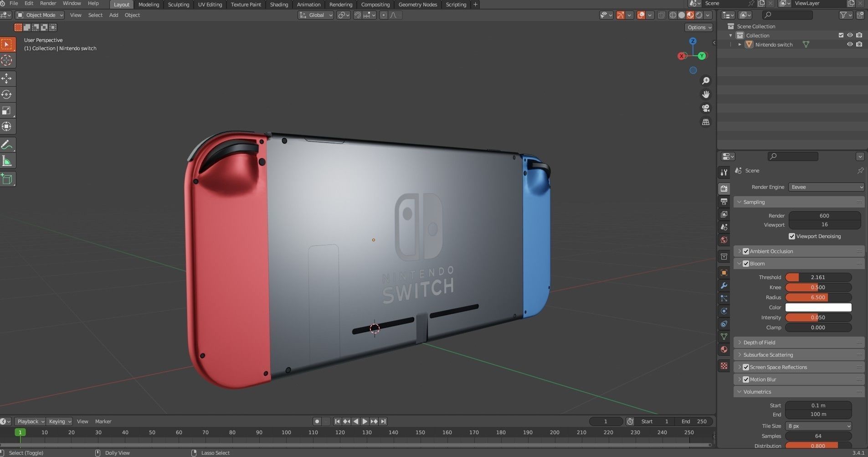Adjust the Bloom Threshold slider
This screenshot has height=457, width=868.
click(x=818, y=277)
